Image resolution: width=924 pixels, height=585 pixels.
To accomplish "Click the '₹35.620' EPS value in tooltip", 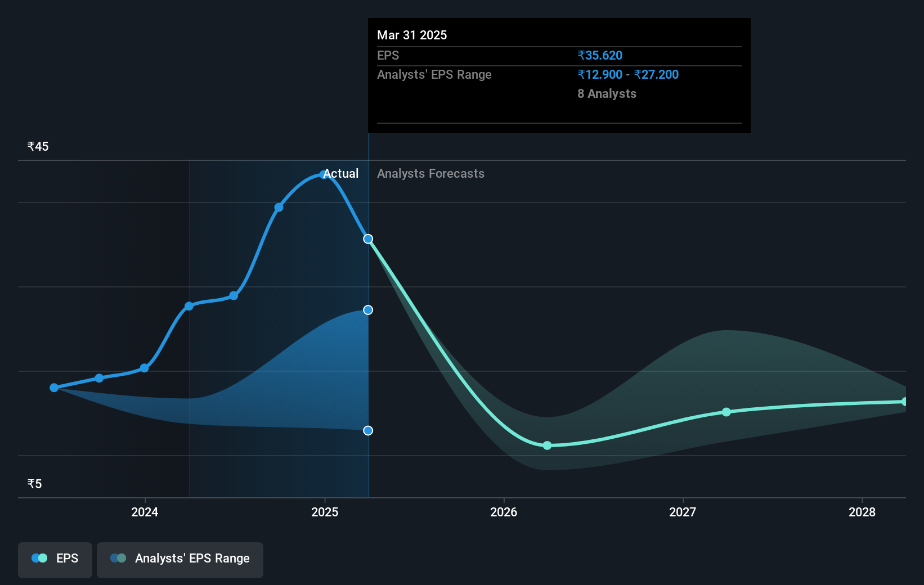I will click(x=600, y=55).
